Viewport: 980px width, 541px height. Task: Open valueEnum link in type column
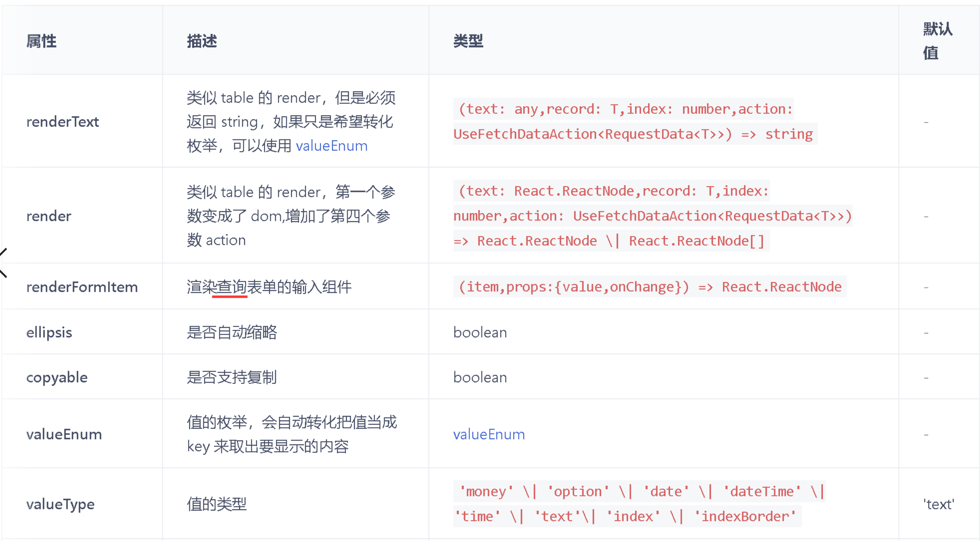click(488, 434)
